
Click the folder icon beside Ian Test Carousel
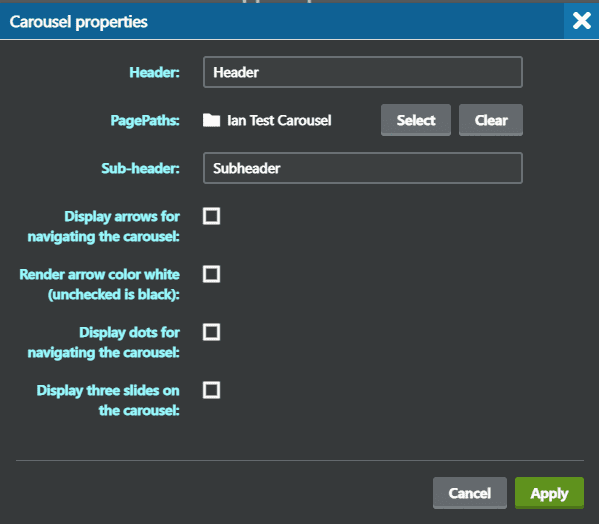pos(211,120)
